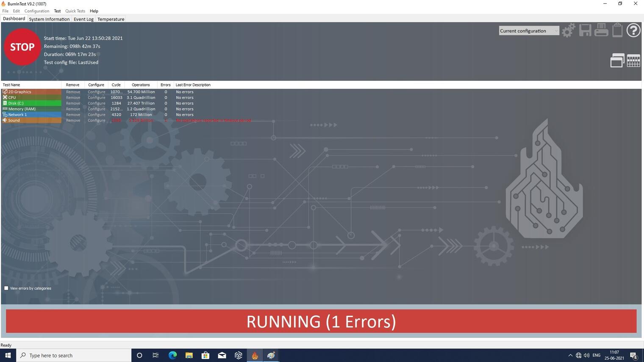Click the clipboard icon in toolbar
644x362 pixels.
(x=617, y=30)
